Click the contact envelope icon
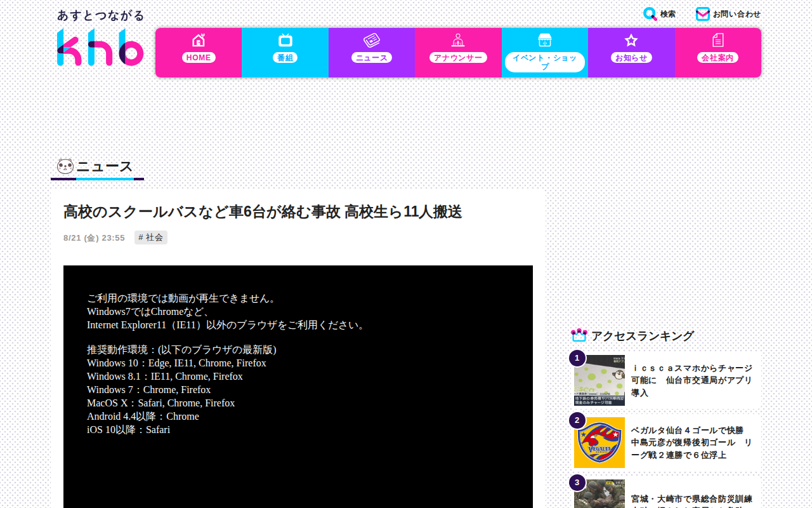 point(702,14)
